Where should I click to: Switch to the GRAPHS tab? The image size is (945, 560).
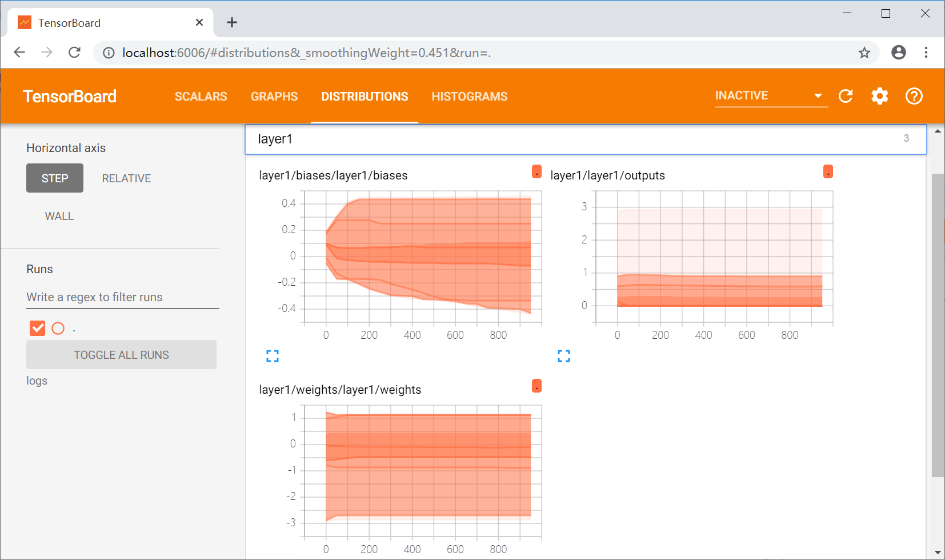[x=274, y=97]
